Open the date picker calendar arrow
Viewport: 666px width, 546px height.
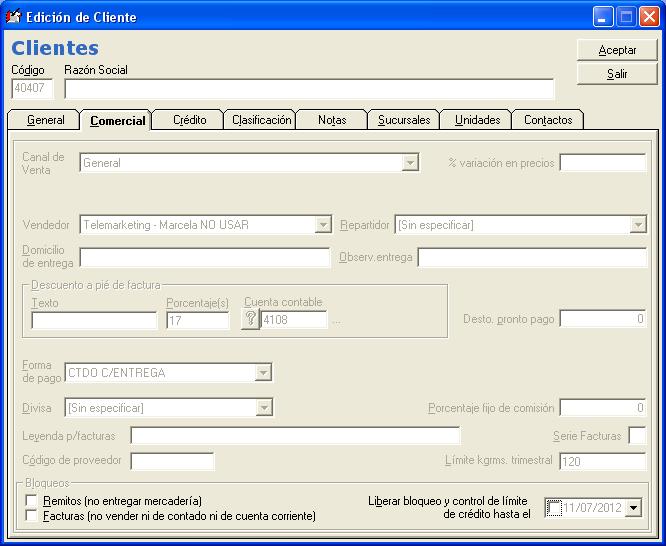tap(633, 508)
